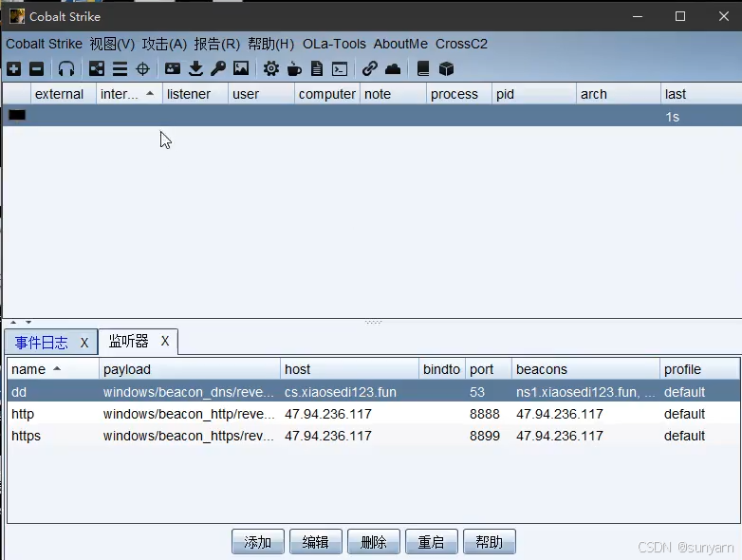
Task: Click the 编辑 button
Action: 316,542
